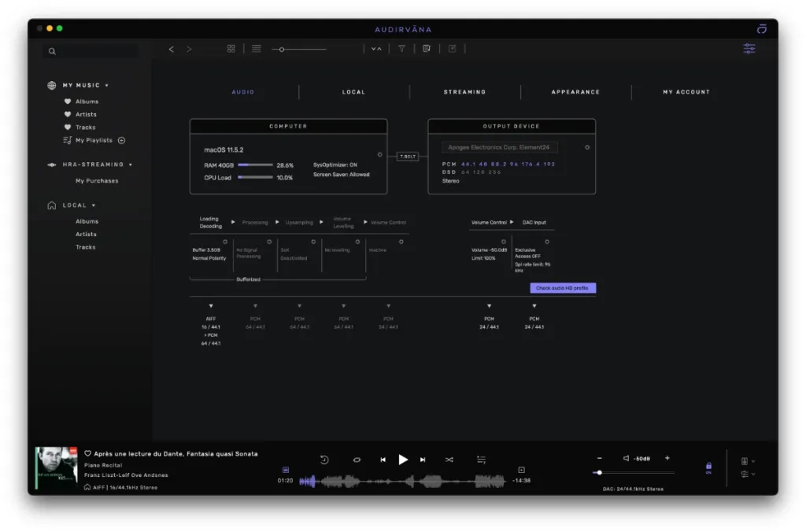The width and height of the screenshot is (806, 532).
Task: Click DAC Input settings circle
Action: point(547,242)
